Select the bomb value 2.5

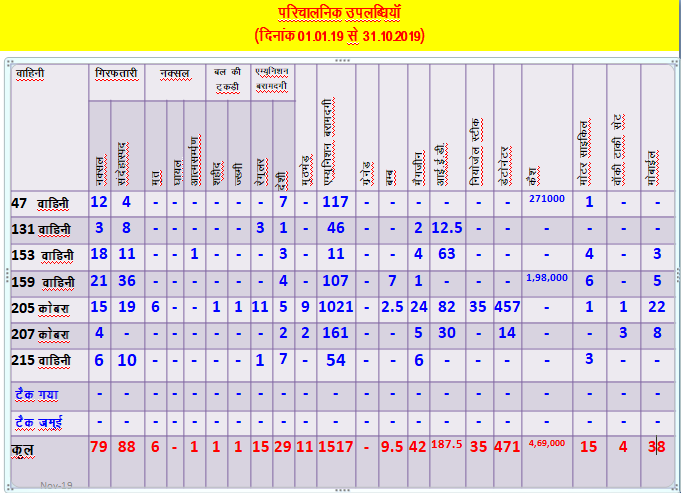click(x=393, y=307)
